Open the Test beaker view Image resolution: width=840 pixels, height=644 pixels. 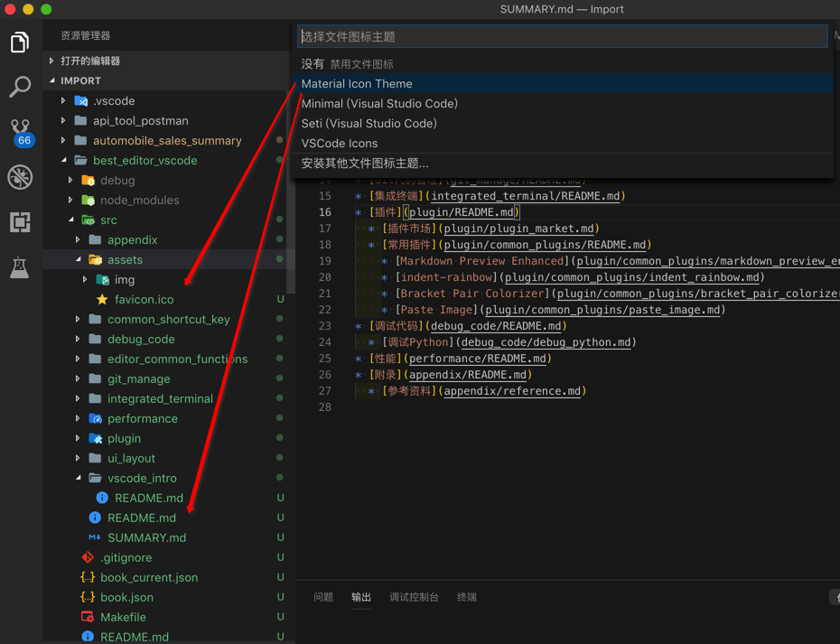(20, 266)
